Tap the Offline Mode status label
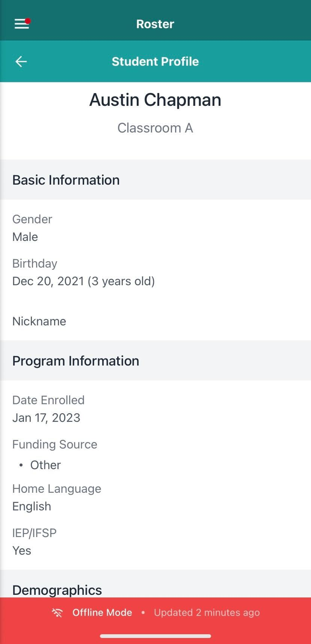 pos(102,613)
